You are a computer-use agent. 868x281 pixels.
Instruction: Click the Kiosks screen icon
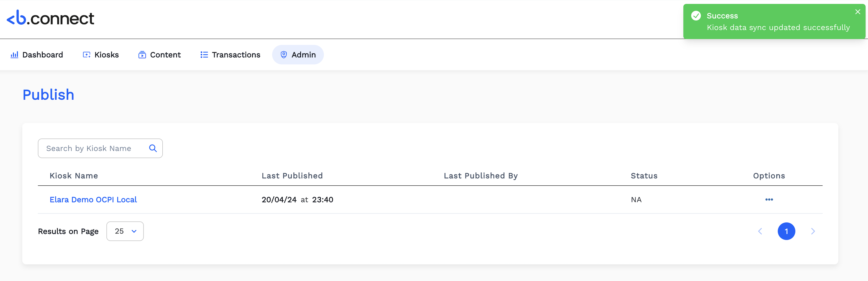[x=87, y=55]
